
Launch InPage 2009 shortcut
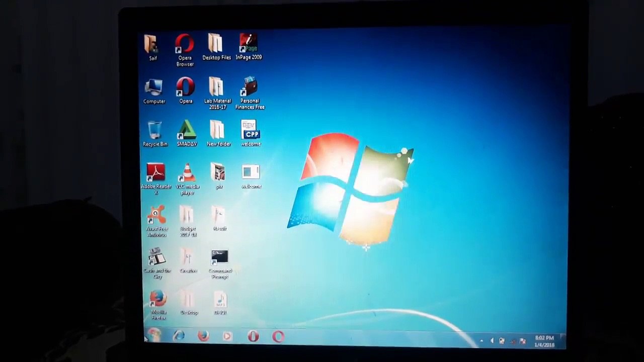[249, 47]
